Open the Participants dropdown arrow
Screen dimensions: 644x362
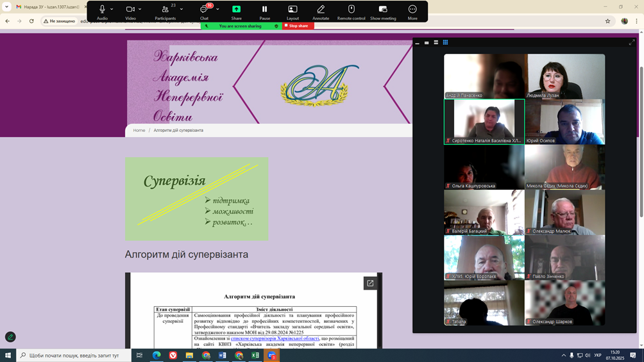pos(182,10)
